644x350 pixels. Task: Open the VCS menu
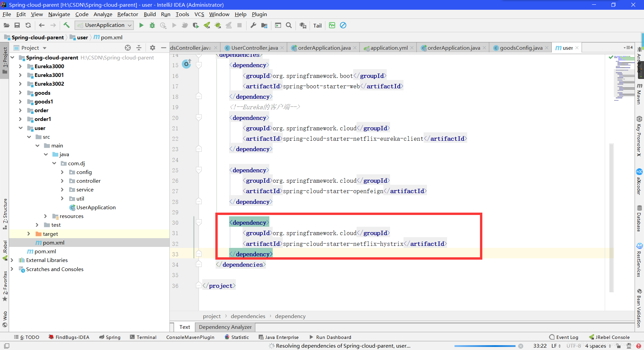point(199,14)
